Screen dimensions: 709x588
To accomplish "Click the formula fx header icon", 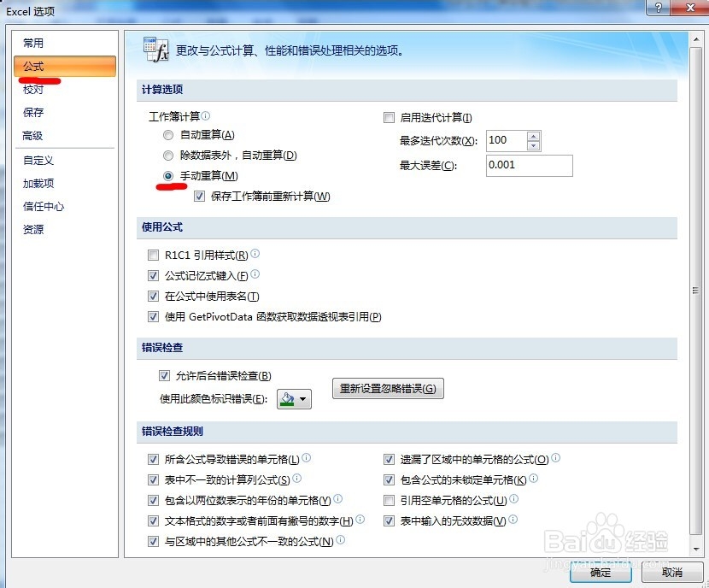I will tap(156, 50).
